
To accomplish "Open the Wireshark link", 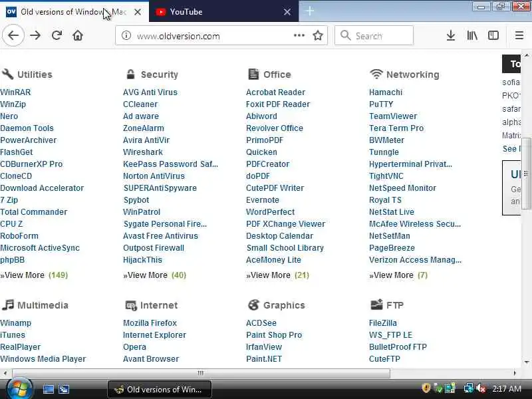I will (x=143, y=152).
